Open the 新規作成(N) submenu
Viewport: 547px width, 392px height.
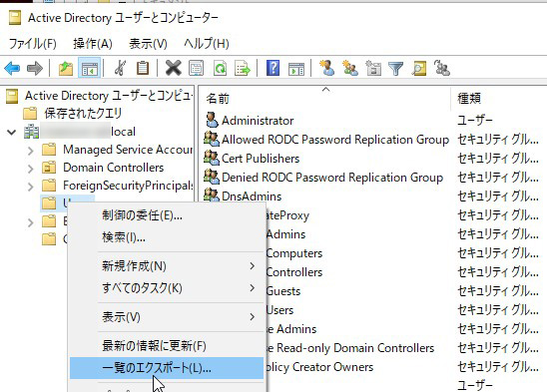(167, 266)
